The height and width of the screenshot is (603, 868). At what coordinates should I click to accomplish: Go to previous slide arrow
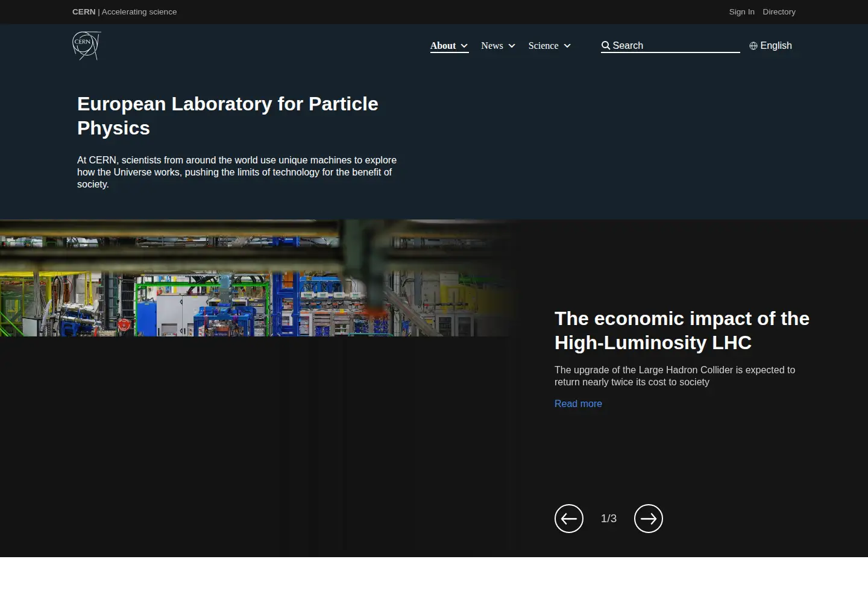click(569, 519)
